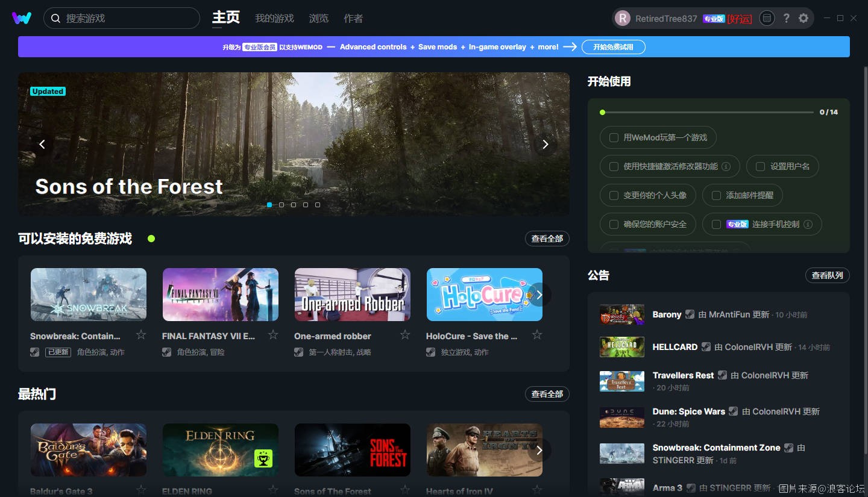
Task: Click the 查看队列 button
Action: (x=828, y=275)
